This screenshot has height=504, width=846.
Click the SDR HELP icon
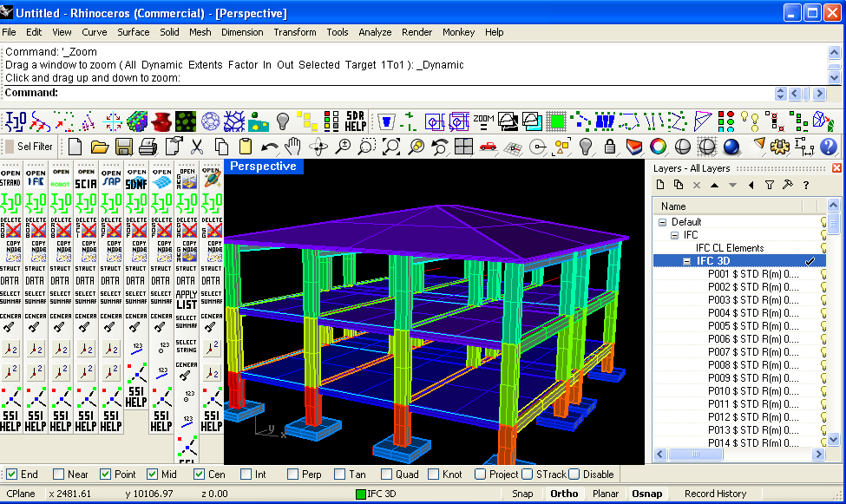pyautogui.click(x=356, y=121)
